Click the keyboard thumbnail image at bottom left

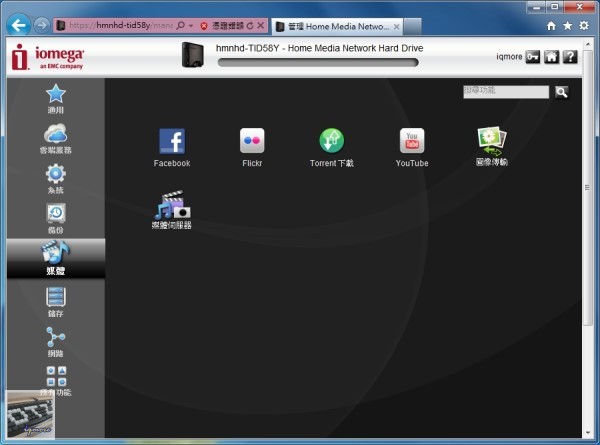pos(31,414)
